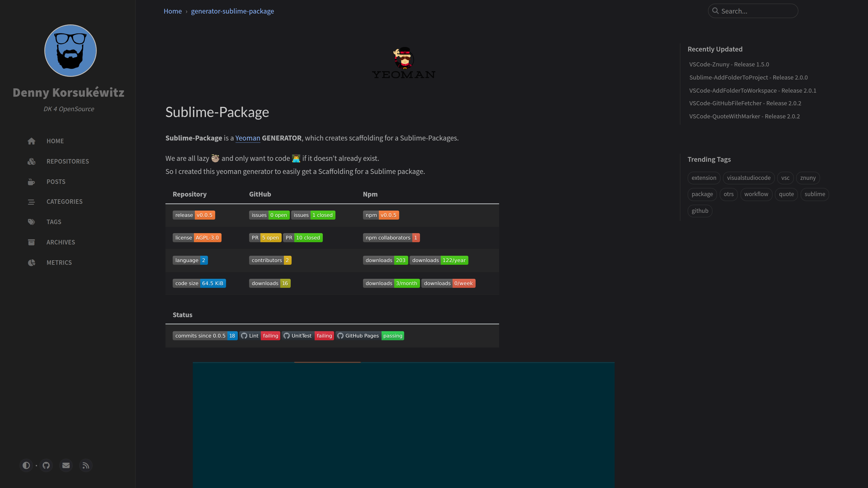Image resolution: width=868 pixels, height=488 pixels.
Task: Open HOME menu item
Action: tap(55, 141)
